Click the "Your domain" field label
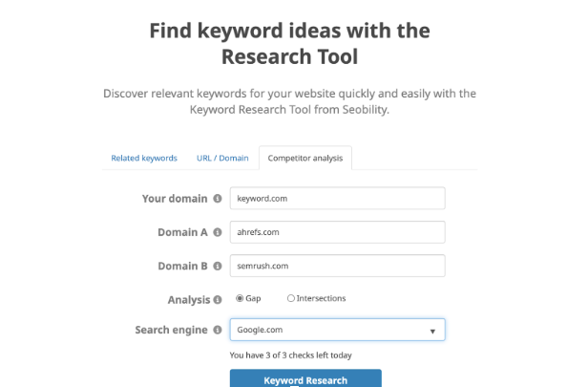The width and height of the screenshot is (588, 387). click(174, 199)
